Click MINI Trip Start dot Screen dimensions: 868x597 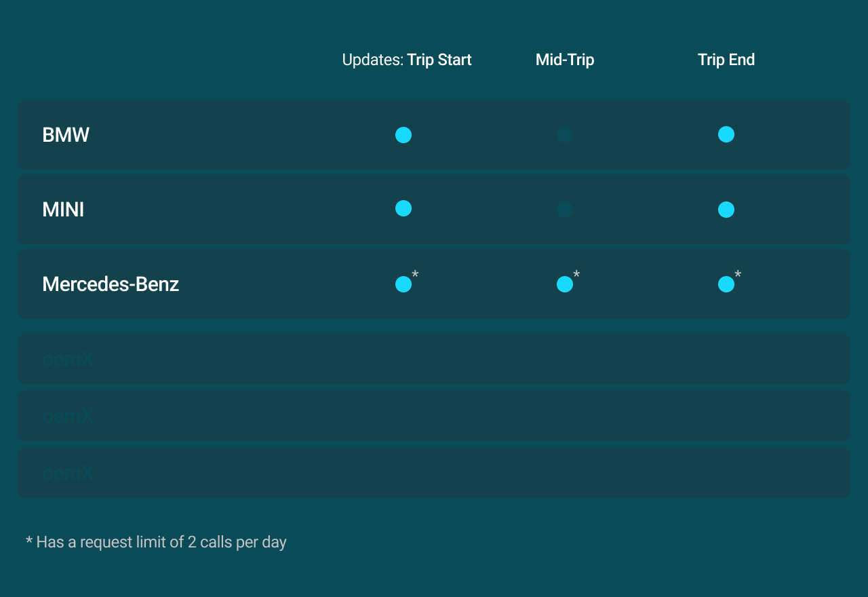403,208
